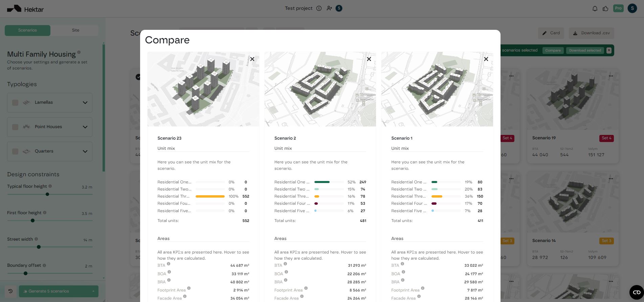Remove Scenario 23 from comparison
This screenshot has height=302, width=644.
[252, 59]
